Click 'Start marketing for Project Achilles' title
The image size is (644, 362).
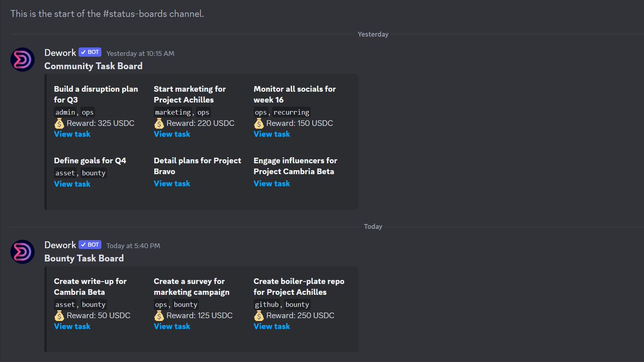click(190, 94)
